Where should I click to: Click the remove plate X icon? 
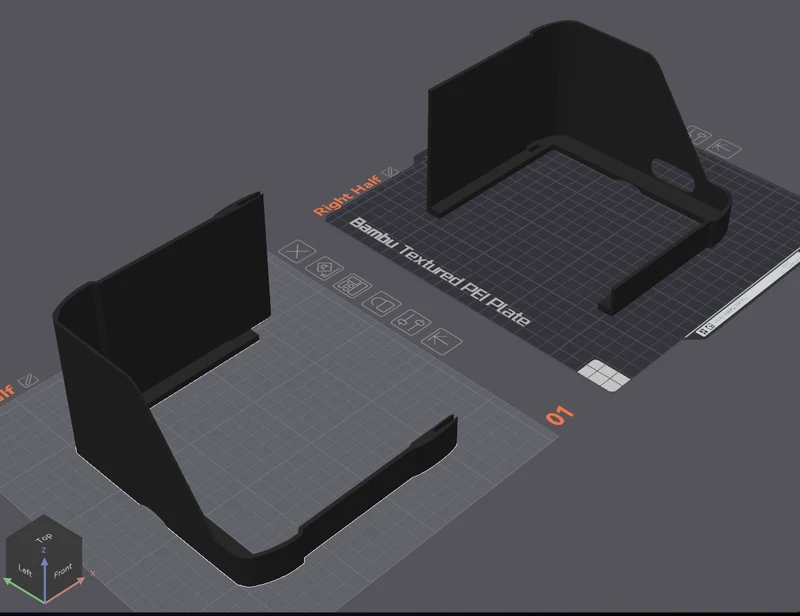pyautogui.click(x=297, y=251)
